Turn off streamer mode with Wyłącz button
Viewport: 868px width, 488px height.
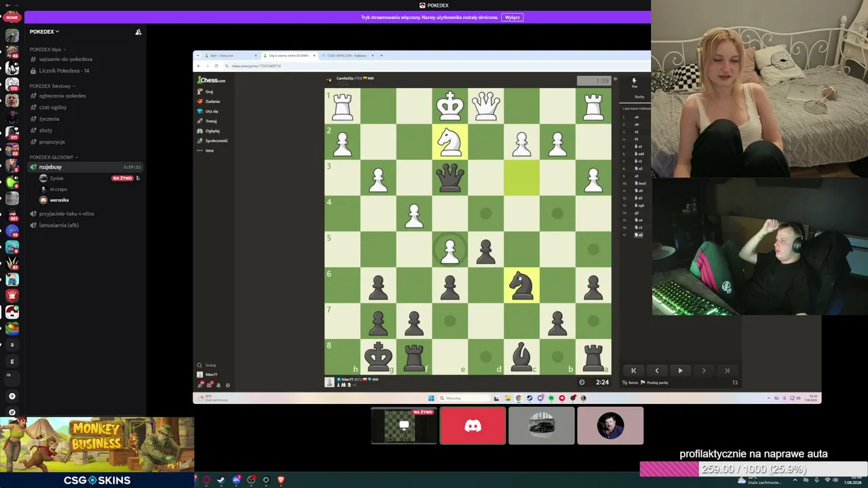pyautogui.click(x=512, y=18)
